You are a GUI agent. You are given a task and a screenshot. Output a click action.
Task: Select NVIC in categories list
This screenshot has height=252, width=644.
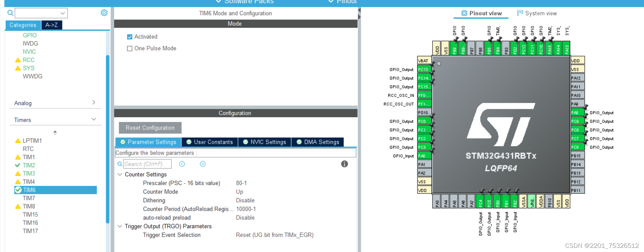[x=29, y=52]
